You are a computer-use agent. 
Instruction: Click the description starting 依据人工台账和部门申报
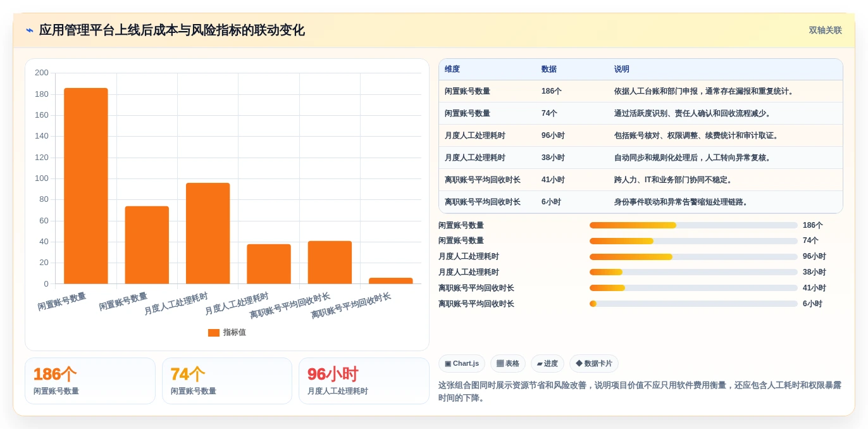704,91
